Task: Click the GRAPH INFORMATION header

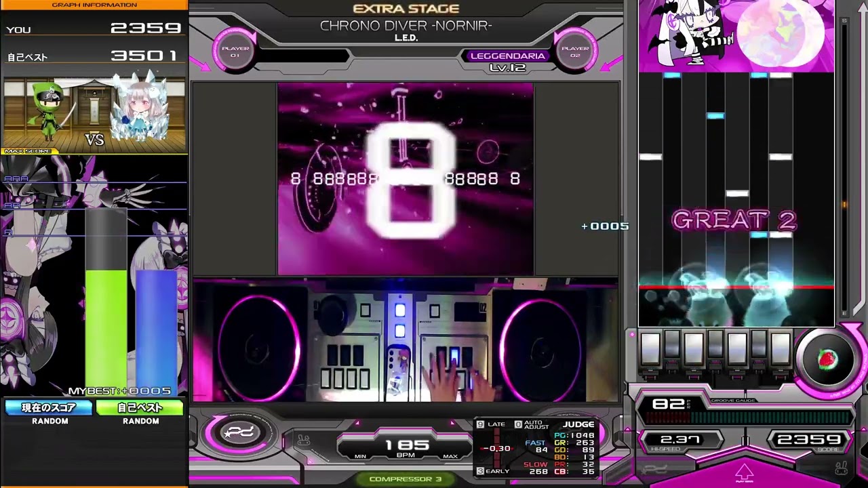Action: coord(94,5)
